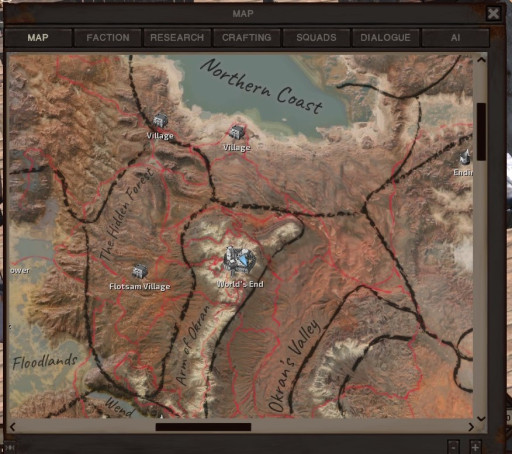Switch to the Research tab
The width and height of the screenshot is (512, 454).
(x=177, y=38)
